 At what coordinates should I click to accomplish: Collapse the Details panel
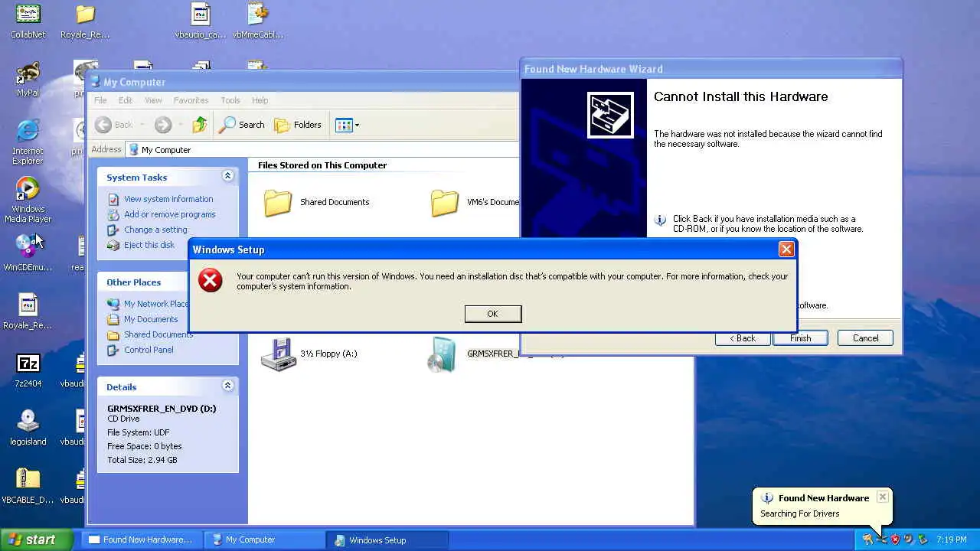227,386
